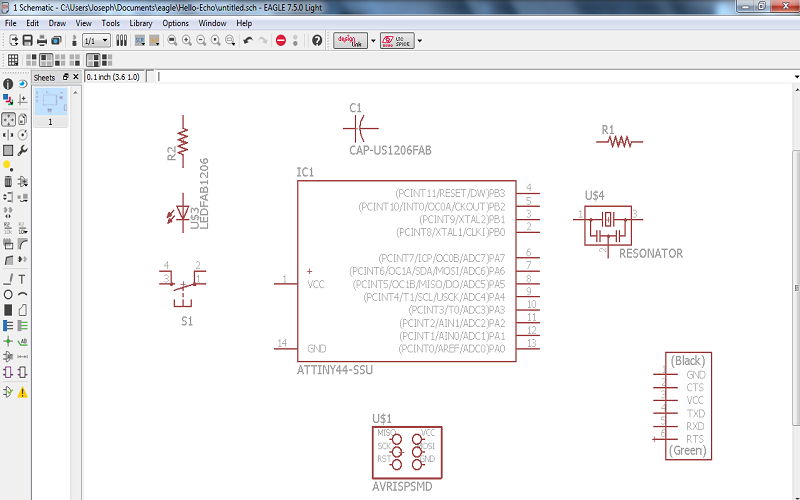The width and height of the screenshot is (800, 500).
Task: Select the green Net tool
Action: 22,326
